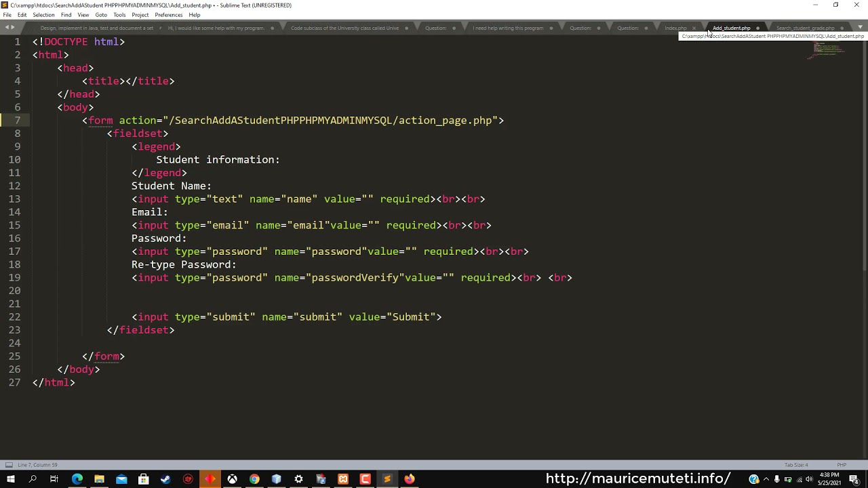The height and width of the screenshot is (488, 868).
Task: Open the Preferences menu
Action: point(168,15)
